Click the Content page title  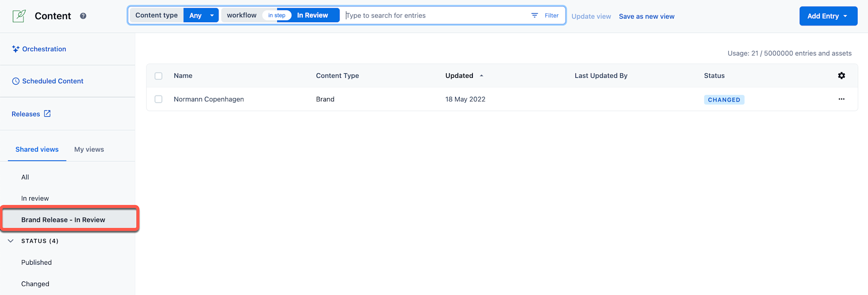(53, 16)
